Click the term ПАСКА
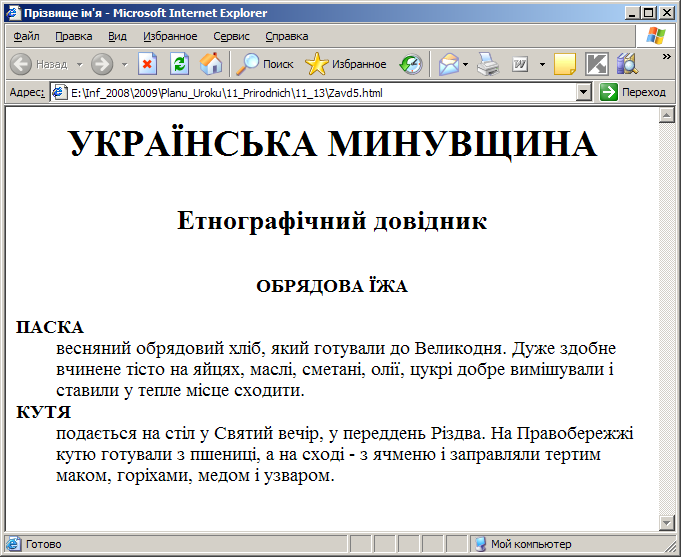 [x=50, y=327]
